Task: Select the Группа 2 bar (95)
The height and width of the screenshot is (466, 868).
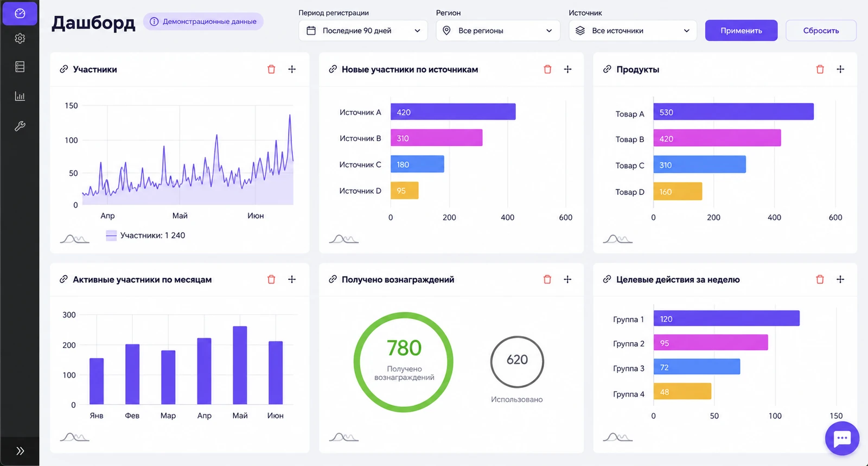Action: point(711,342)
